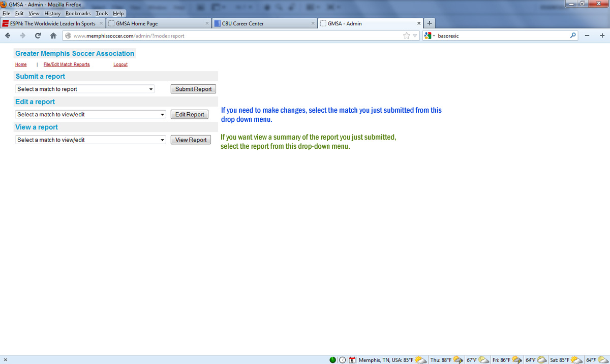Close the ESPN tab
The width and height of the screenshot is (610, 364).
(x=101, y=23)
